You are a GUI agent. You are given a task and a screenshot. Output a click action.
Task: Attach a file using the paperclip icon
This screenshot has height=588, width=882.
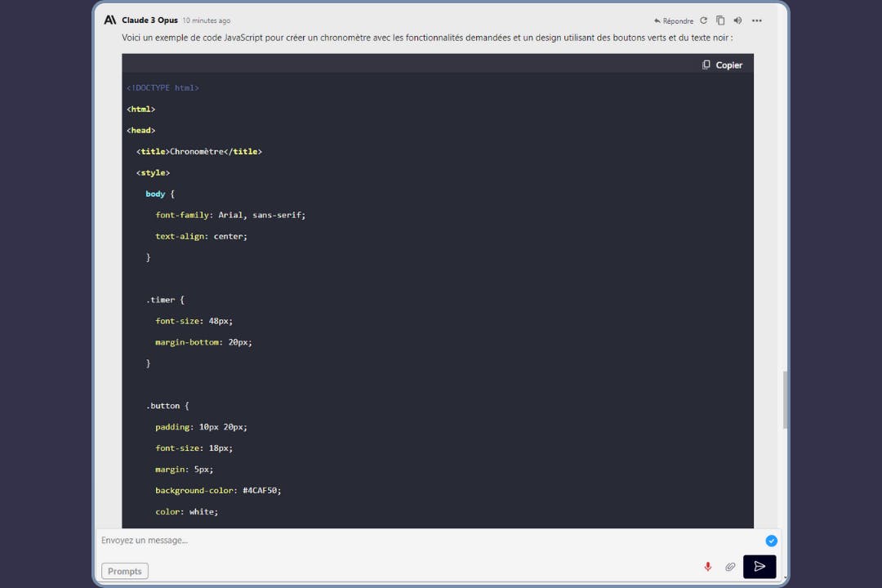pyautogui.click(x=730, y=567)
